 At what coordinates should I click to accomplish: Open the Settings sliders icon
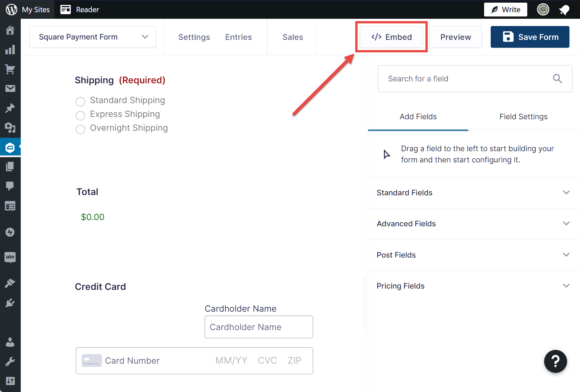[x=10, y=381]
